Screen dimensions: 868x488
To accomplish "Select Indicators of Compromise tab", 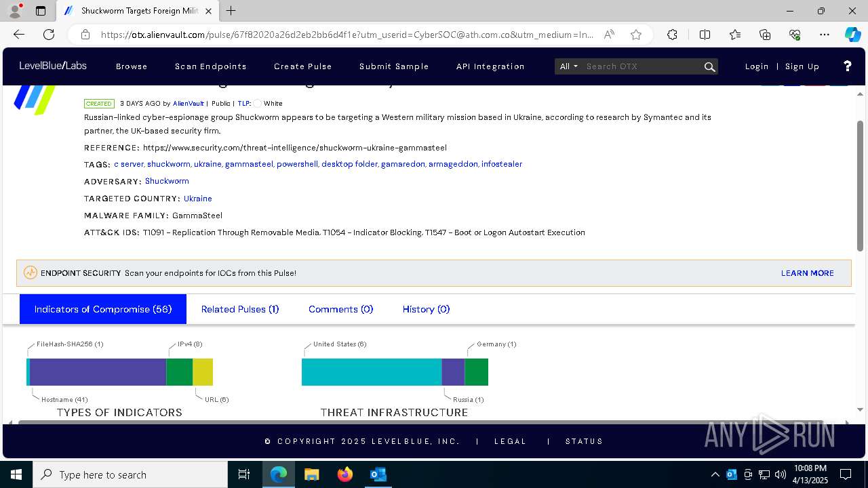I will pyautogui.click(x=103, y=309).
